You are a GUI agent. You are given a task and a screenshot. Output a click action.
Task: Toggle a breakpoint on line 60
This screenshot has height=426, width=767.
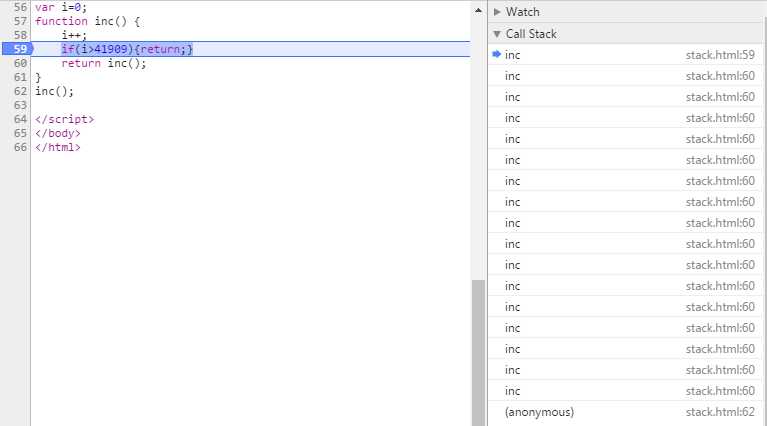point(20,63)
